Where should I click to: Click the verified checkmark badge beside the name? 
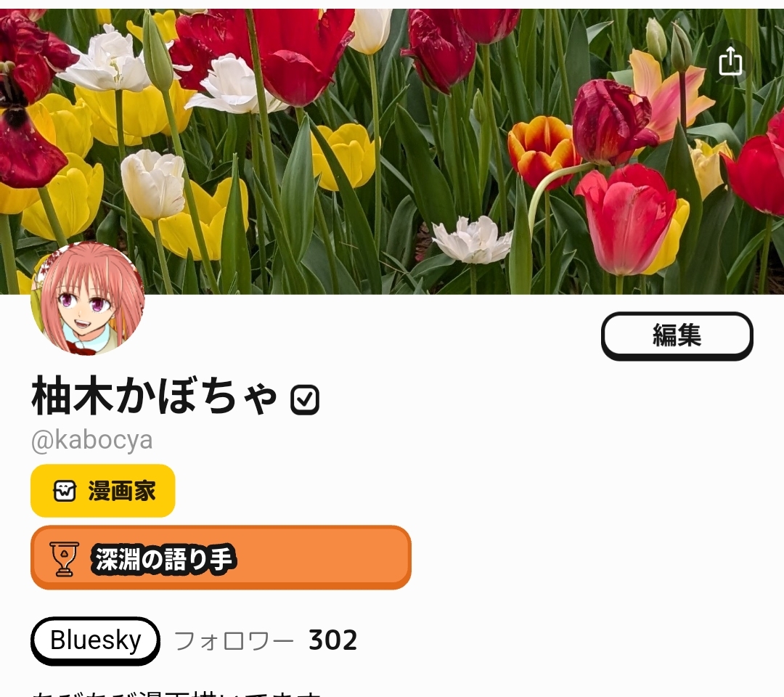[304, 399]
